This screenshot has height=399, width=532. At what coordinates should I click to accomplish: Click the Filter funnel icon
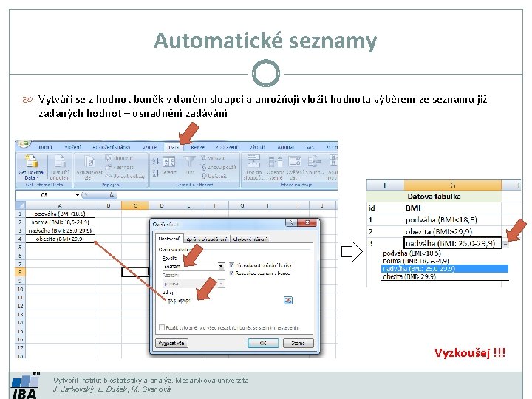click(189, 162)
